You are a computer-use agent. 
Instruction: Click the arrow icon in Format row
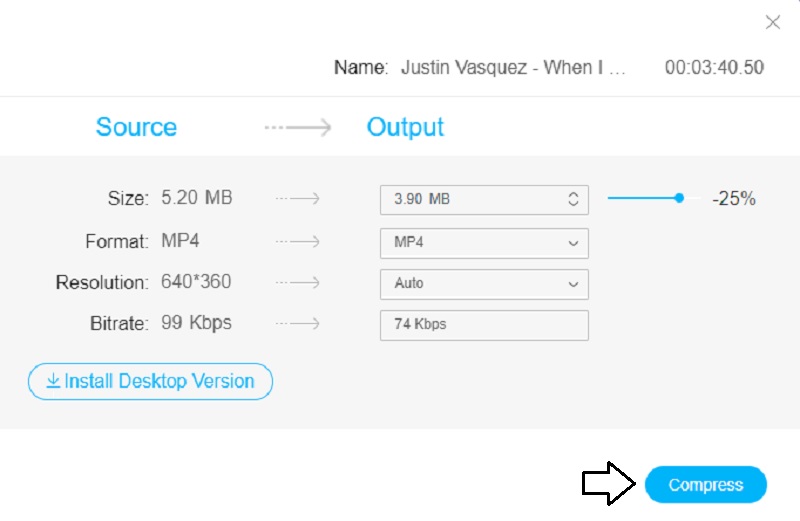click(297, 243)
